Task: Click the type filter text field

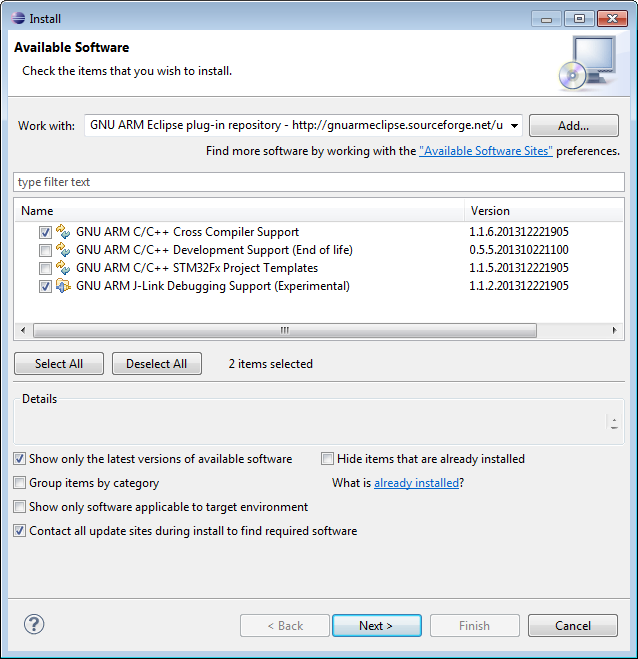Action: click(x=318, y=182)
